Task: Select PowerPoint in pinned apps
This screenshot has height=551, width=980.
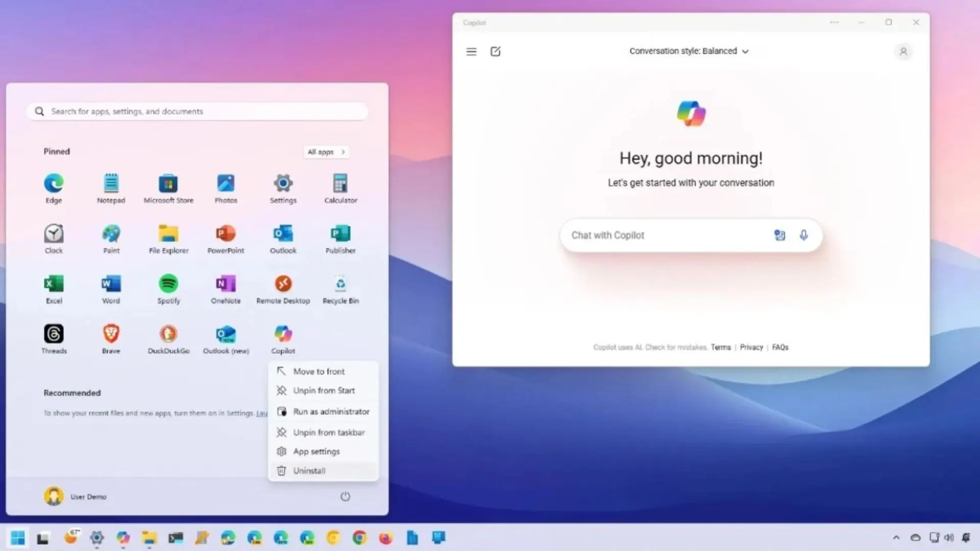Action: click(x=226, y=235)
